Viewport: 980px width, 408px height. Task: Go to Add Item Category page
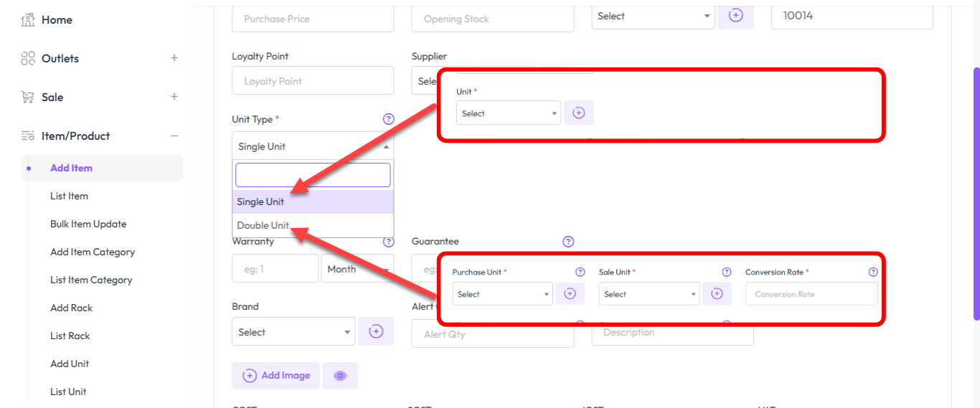93,252
